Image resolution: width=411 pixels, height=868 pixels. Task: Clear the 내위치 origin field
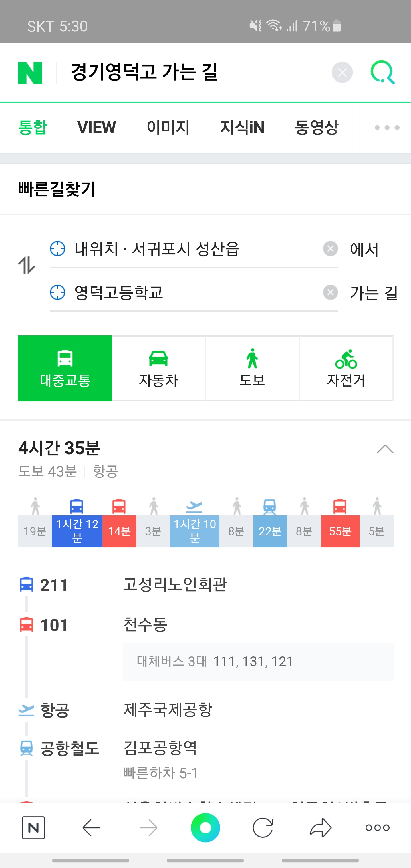(x=330, y=249)
